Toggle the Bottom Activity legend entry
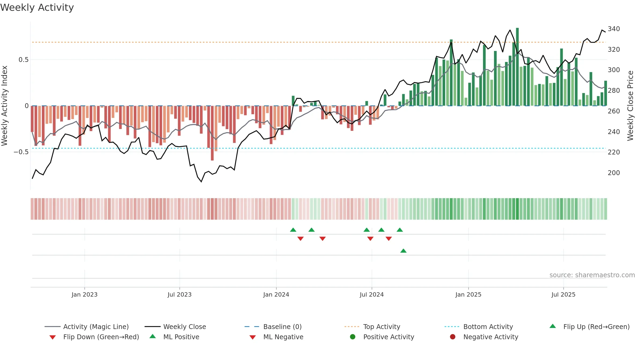 click(x=479, y=327)
